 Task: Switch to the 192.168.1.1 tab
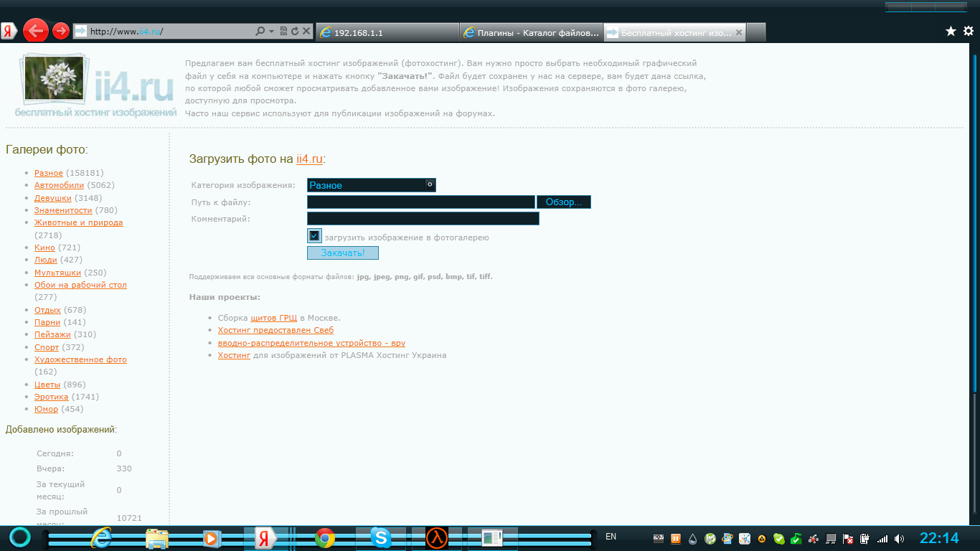[387, 32]
